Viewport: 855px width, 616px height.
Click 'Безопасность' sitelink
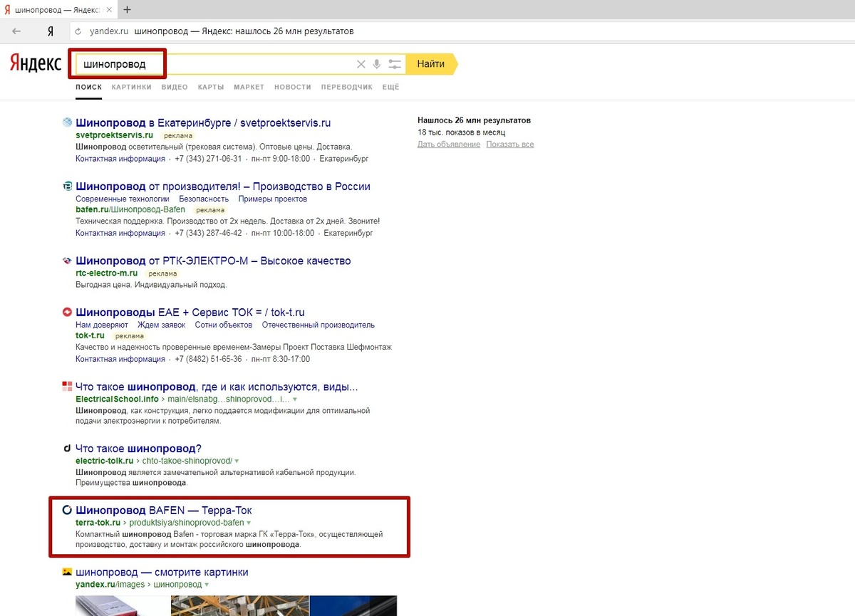pyautogui.click(x=204, y=199)
